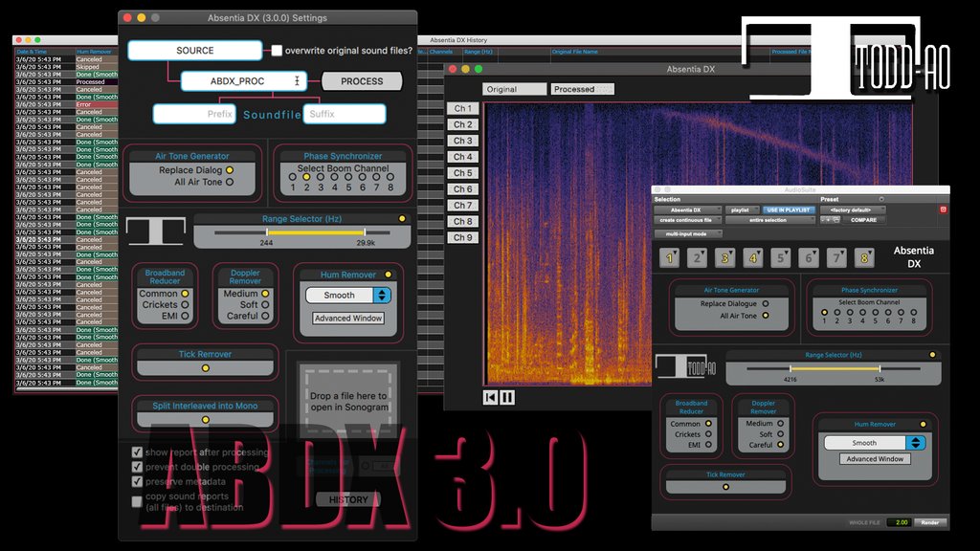Click channel 7 button in AudioSuite plugin
This screenshot has height=551, width=980.
point(836,257)
